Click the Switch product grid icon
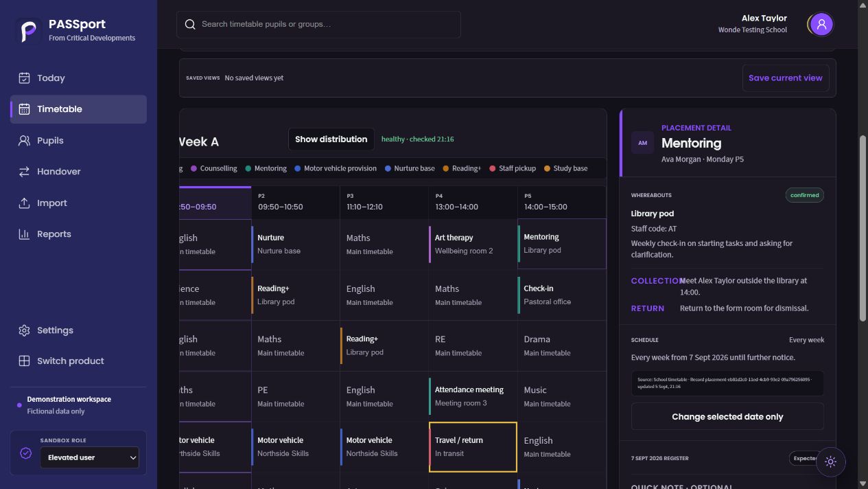 (x=24, y=361)
